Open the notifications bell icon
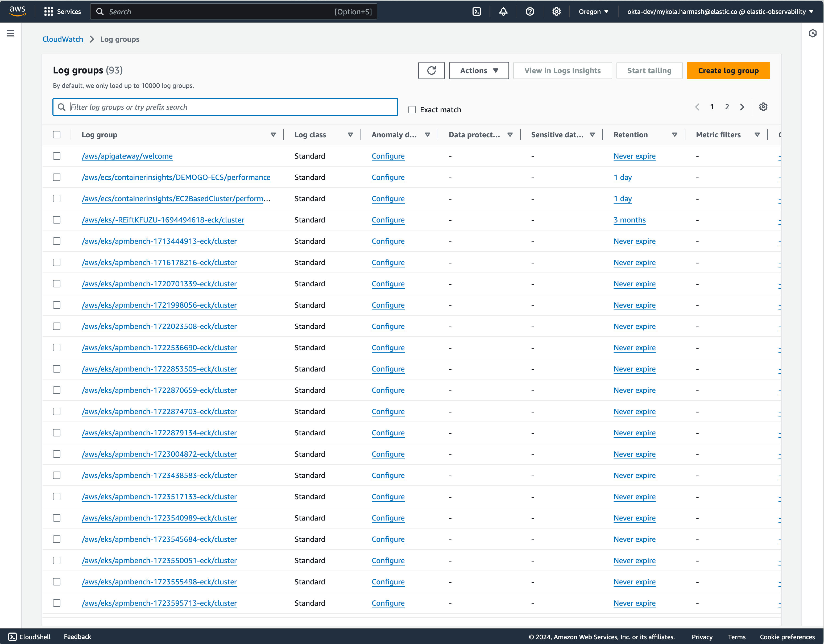 click(x=503, y=11)
